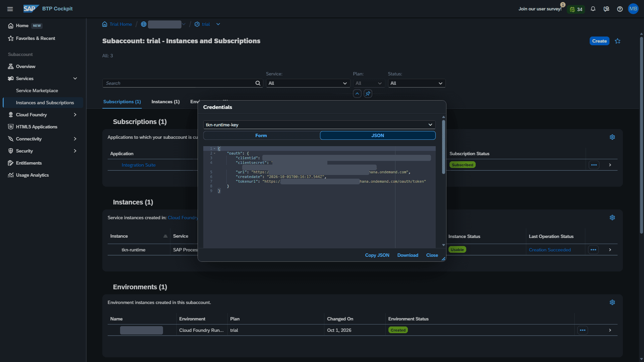The width and height of the screenshot is (644, 362).
Task: Open Environments table settings gear
Action: click(x=612, y=302)
